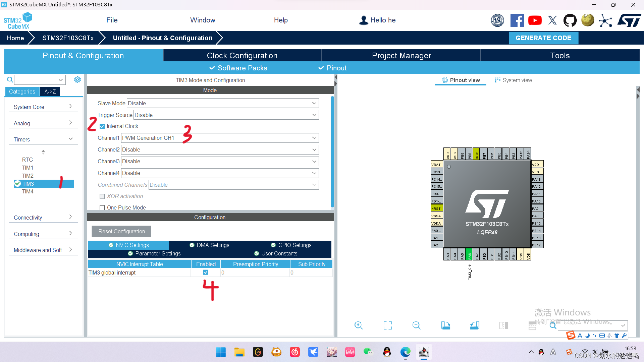Select TIM3 in Timers tree
Image resolution: width=644 pixels, height=362 pixels.
(28, 183)
